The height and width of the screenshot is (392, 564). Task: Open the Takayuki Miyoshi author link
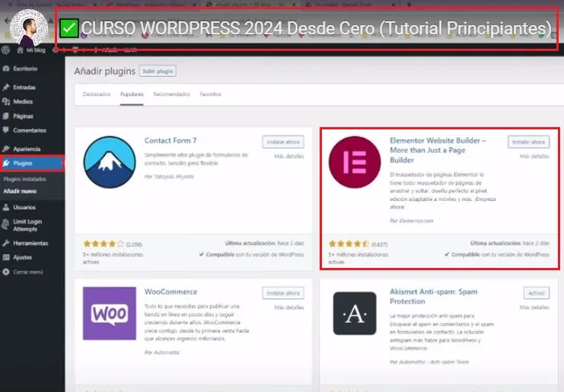click(x=174, y=177)
